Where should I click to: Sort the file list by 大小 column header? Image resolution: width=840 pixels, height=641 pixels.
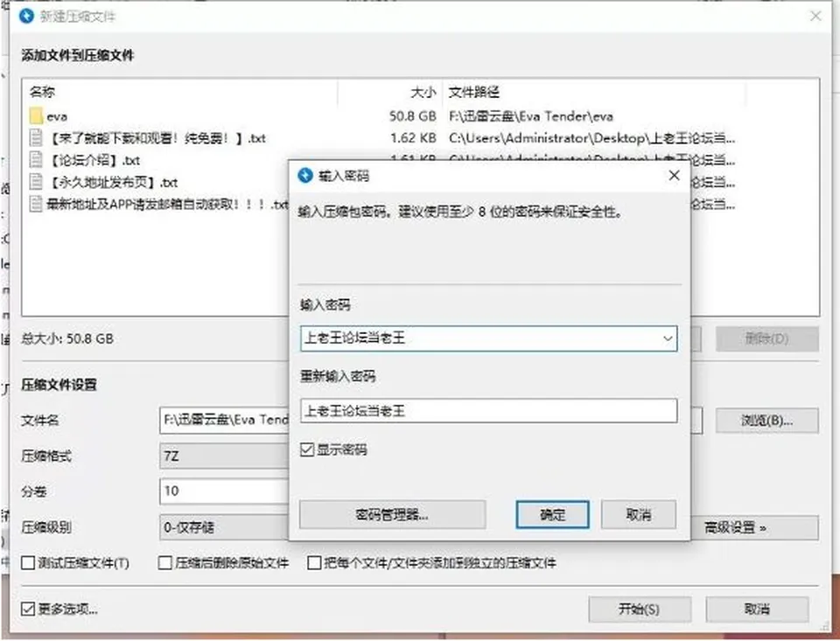click(423, 92)
